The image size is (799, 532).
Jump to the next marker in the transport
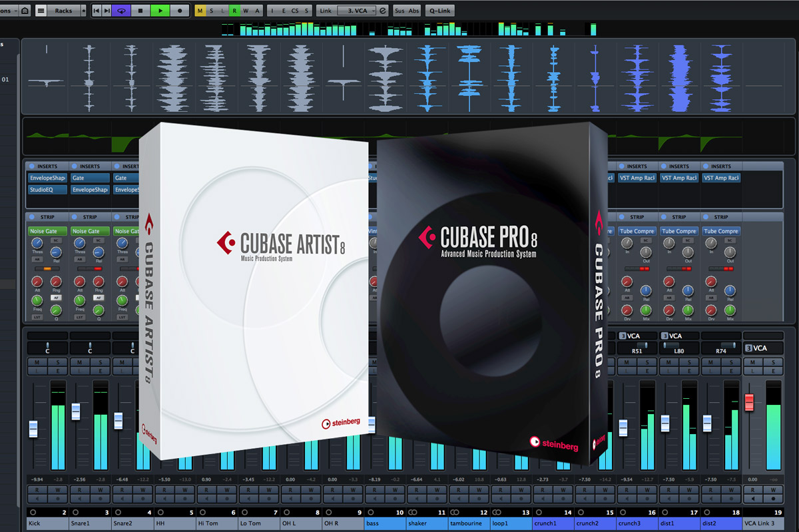[x=107, y=11]
